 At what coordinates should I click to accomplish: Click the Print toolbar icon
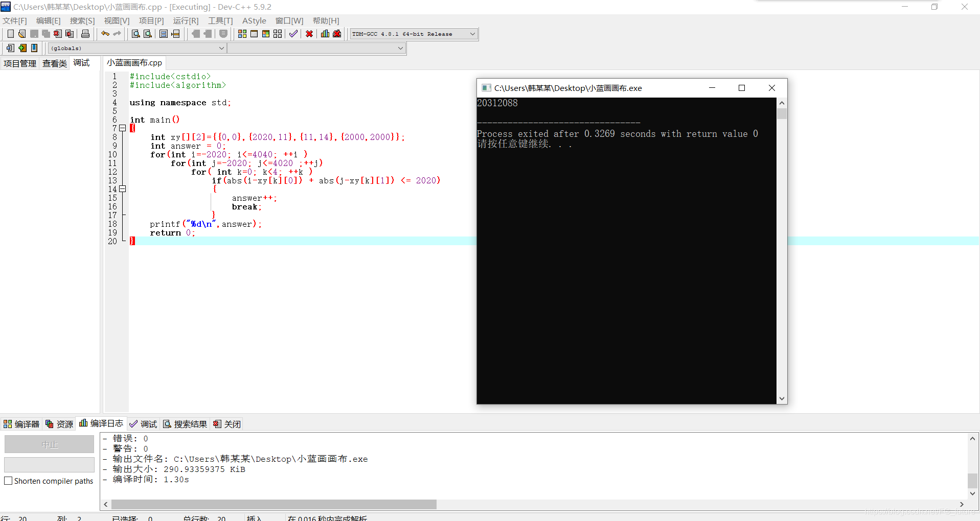click(85, 34)
